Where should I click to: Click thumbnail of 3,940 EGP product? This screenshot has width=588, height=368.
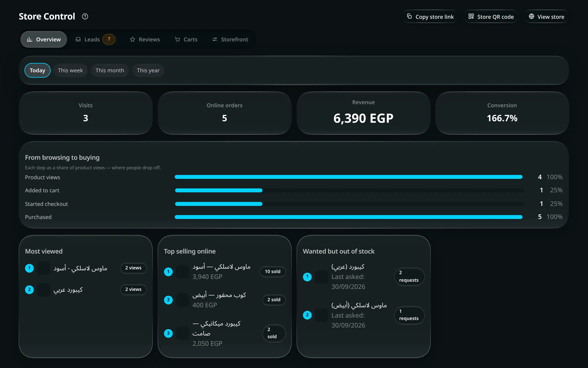pyautogui.click(x=183, y=272)
